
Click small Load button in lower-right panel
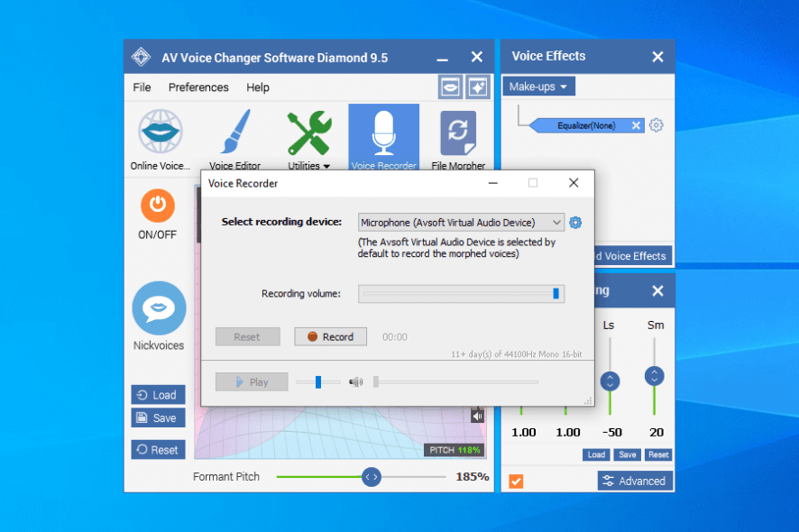pos(596,454)
